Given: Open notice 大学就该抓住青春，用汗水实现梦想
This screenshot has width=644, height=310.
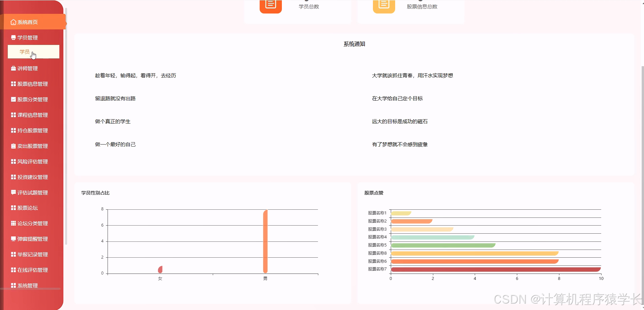Looking at the screenshot, I should coord(412,76).
